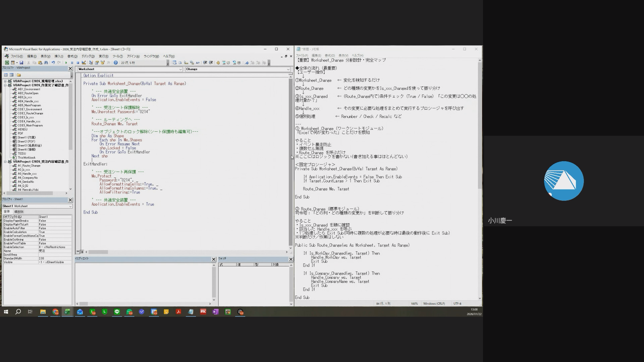Close the イミディエイト window
The height and width of the screenshot is (362, 644).
point(214,259)
